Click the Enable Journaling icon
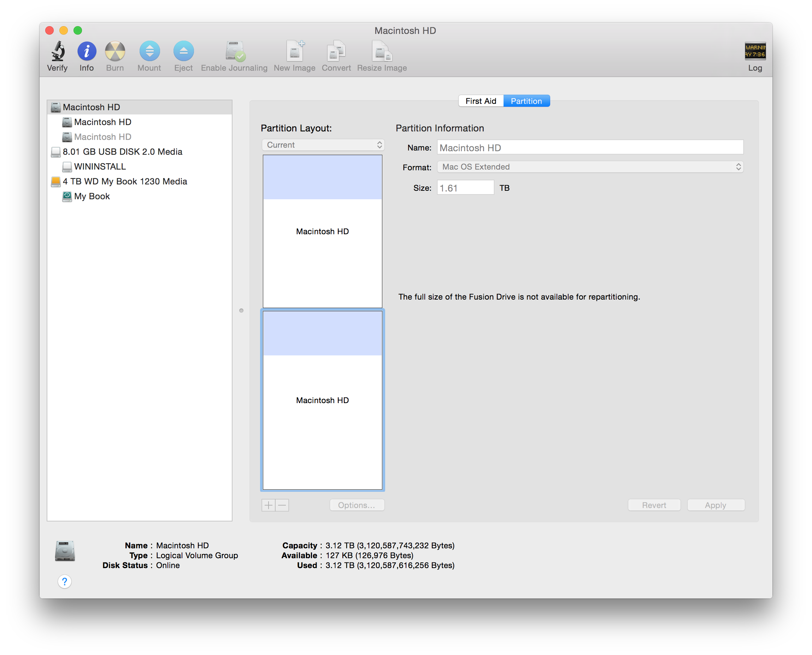The width and height of the screenshot is (812, 655). (234, 52)
